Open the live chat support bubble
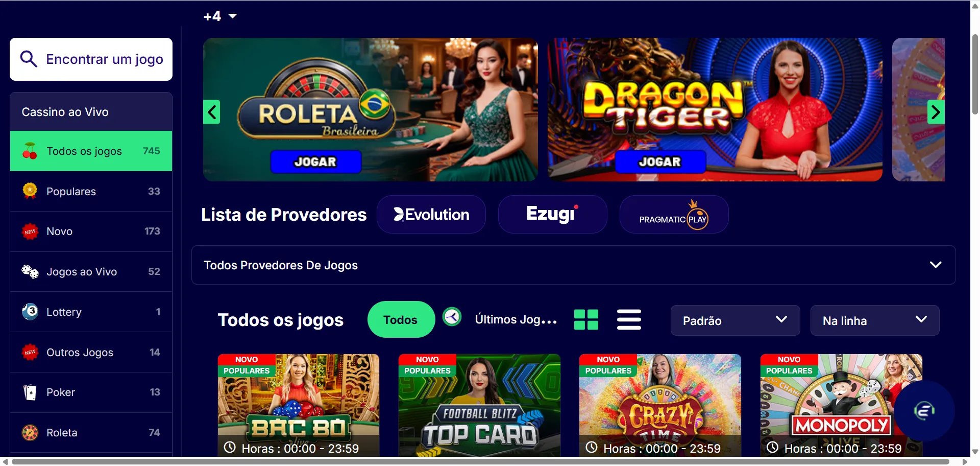 click(x=924, y=411)
